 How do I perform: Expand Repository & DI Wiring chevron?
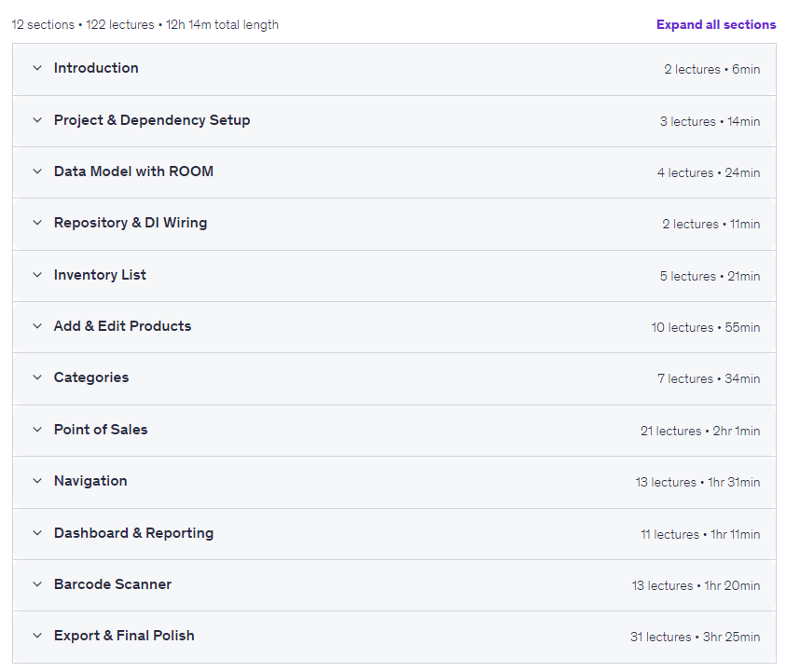pos(37,223)
